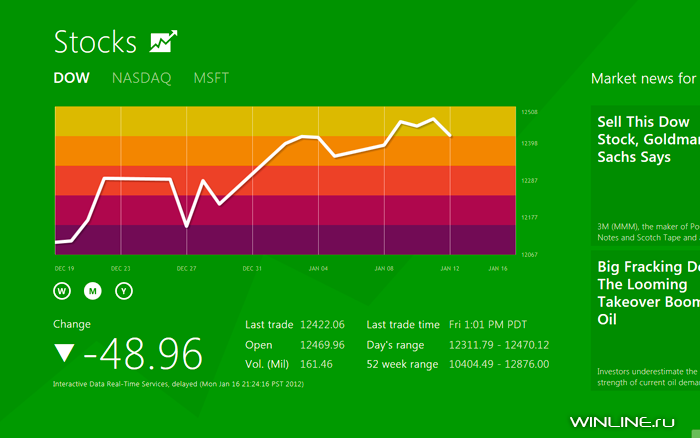Viewport: 700px width, 438px height.
Task: Click the dark purple bottom chart band
Action: [x=285, y=240]
